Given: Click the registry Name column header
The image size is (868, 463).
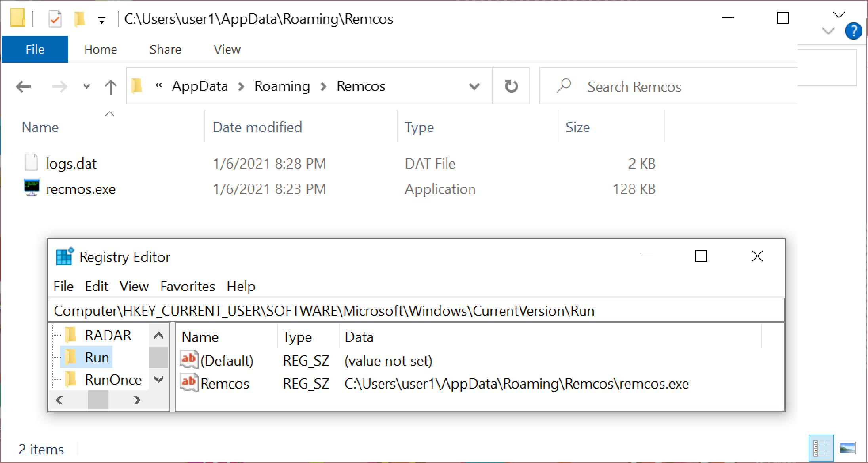Looking at the screenshot, I should click(200, 337).
